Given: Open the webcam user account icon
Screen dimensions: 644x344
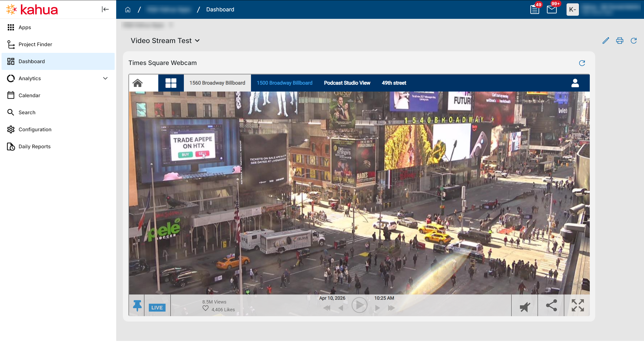Looking at the screenshot, I should (x=575, y=83).
